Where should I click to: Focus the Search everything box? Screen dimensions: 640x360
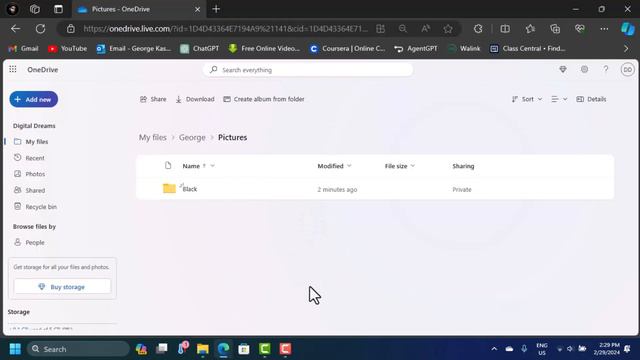308,70
